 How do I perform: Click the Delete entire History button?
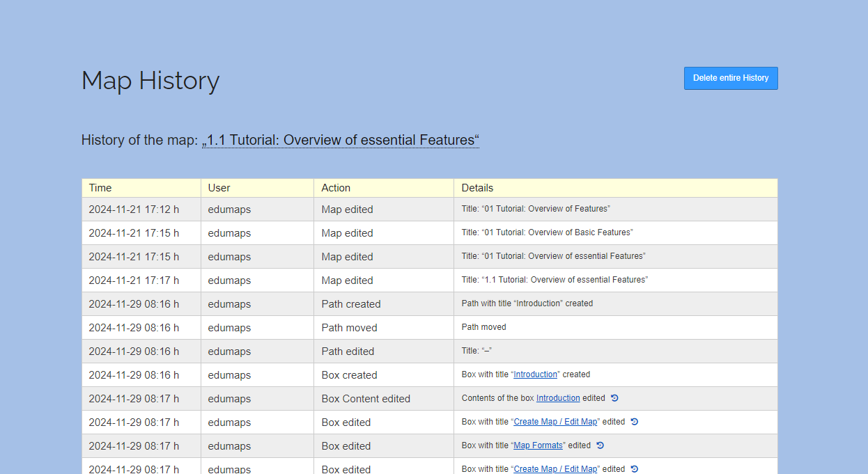pyautogui.click(x=730, y=78)
